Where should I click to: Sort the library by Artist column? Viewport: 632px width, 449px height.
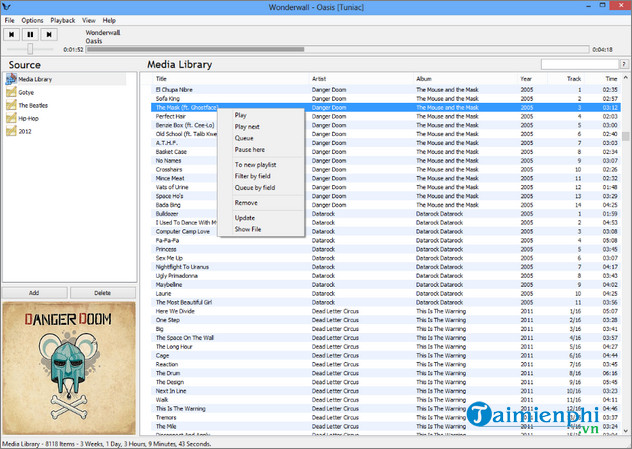pos(320,78)
